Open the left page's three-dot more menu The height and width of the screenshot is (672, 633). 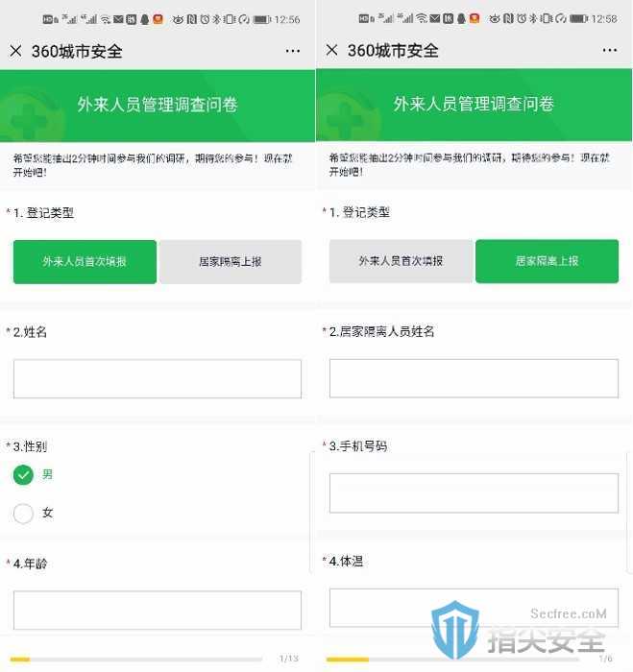(x=292, y=51)
